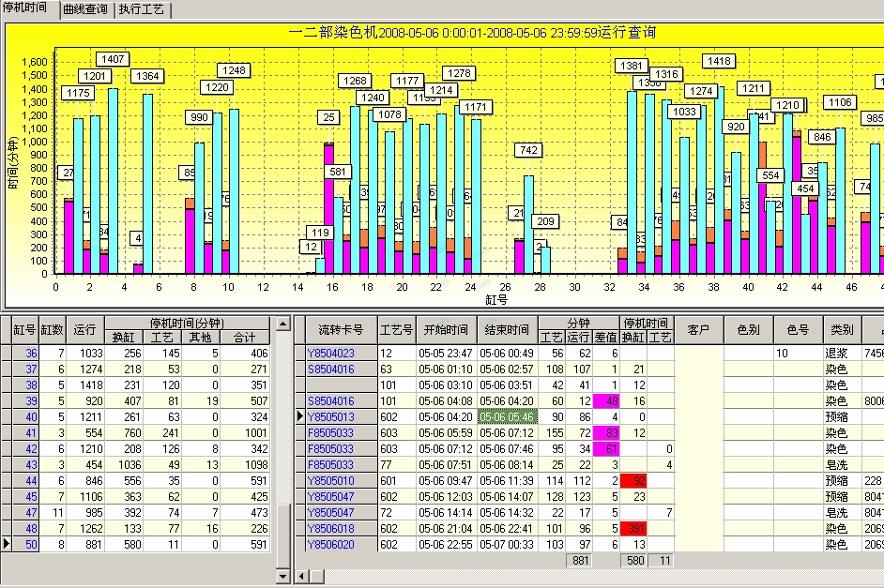Click the 742 data label on the chart
Viewport: 884px width, 588px height.
[x=529, y=150]
